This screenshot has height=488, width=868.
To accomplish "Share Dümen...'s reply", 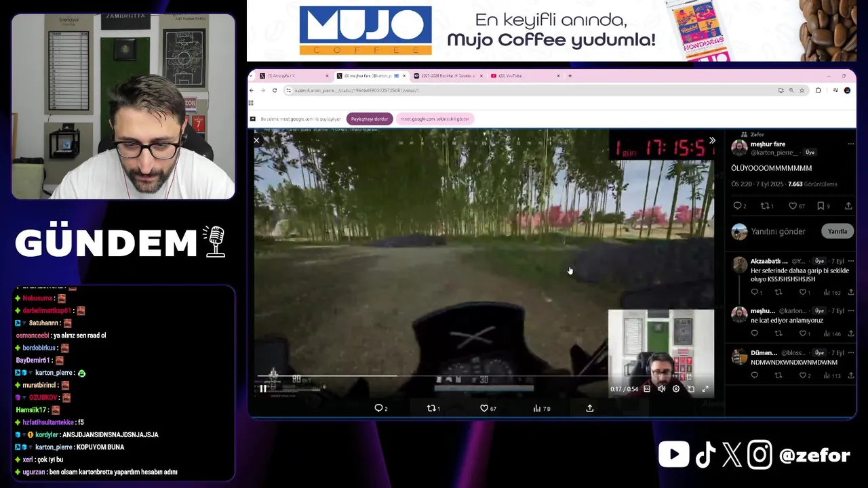I will (850, 375).
